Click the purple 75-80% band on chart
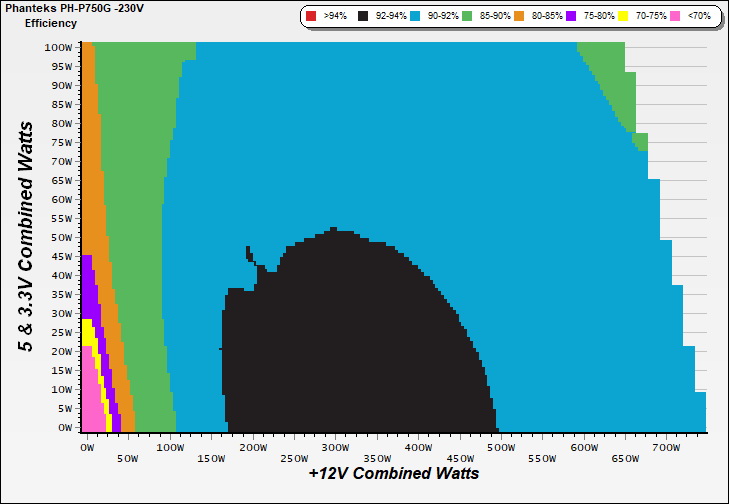This screenshot has width=729, height=504. point(89,290)
